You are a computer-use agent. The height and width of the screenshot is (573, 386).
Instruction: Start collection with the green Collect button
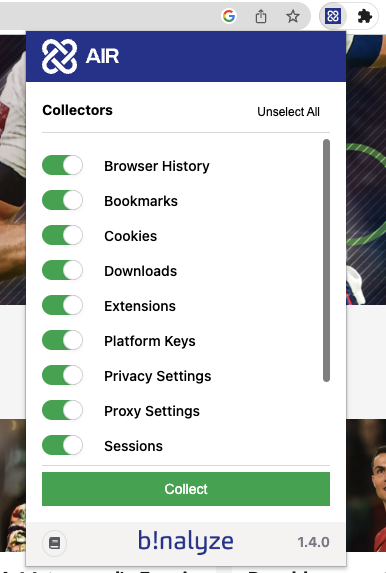pos(186,489)
